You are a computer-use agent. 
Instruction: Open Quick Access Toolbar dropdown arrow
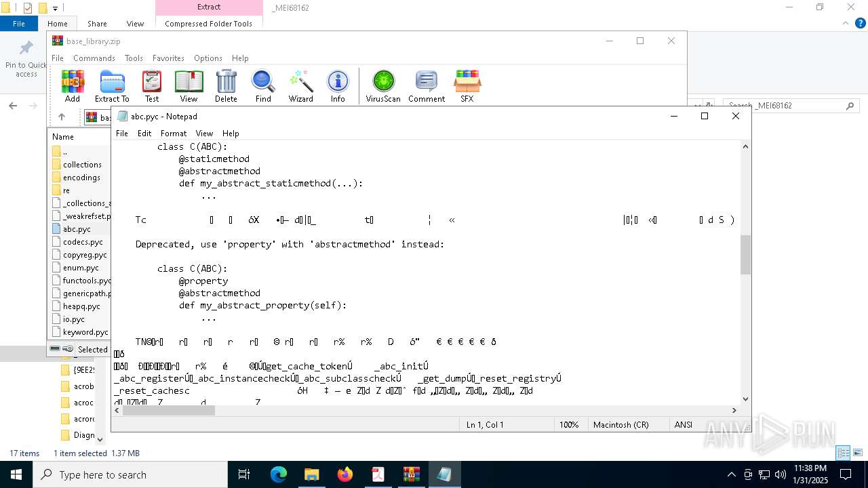[55, 8]
